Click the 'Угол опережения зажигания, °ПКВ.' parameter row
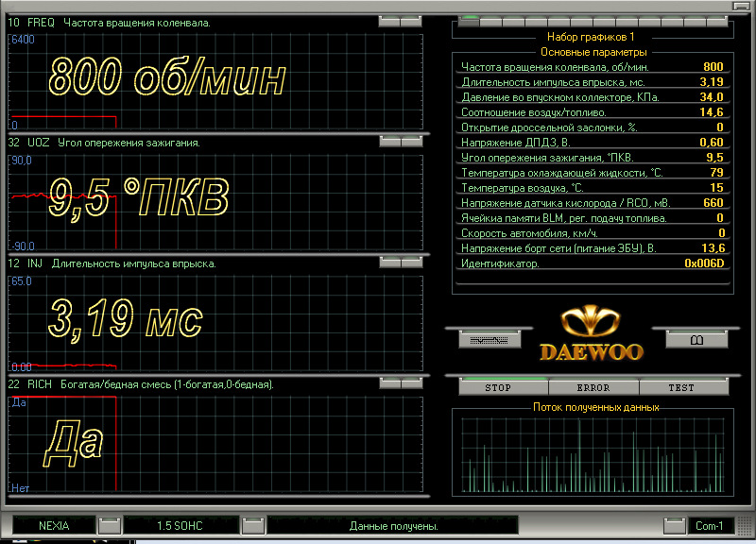 coord(593,158)
